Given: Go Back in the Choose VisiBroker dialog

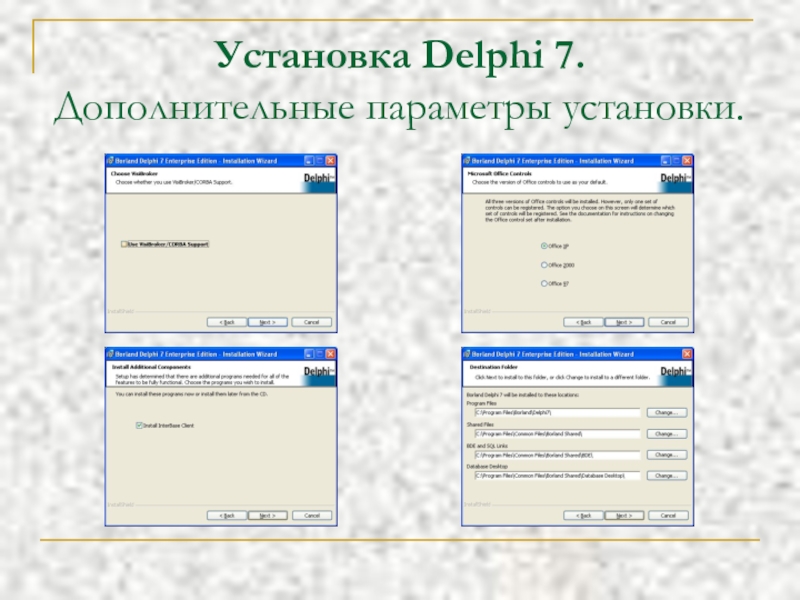Looking at the screenshot, I should 227,322.
